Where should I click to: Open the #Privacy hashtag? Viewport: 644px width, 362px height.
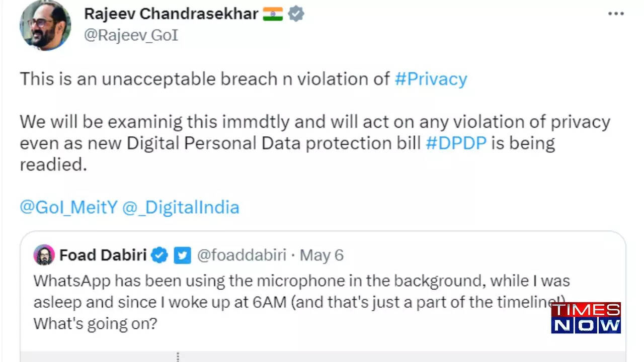click(431, 79)
